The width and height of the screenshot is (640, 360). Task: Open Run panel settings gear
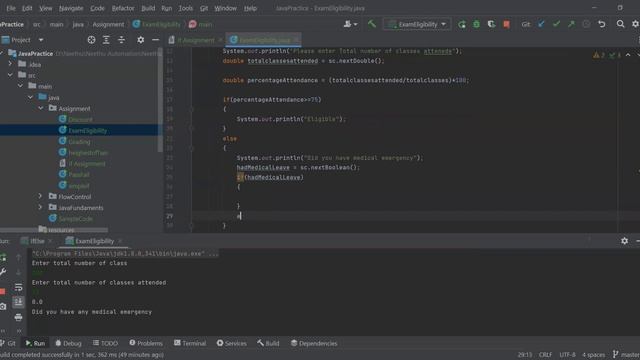[x=624, y=241]
